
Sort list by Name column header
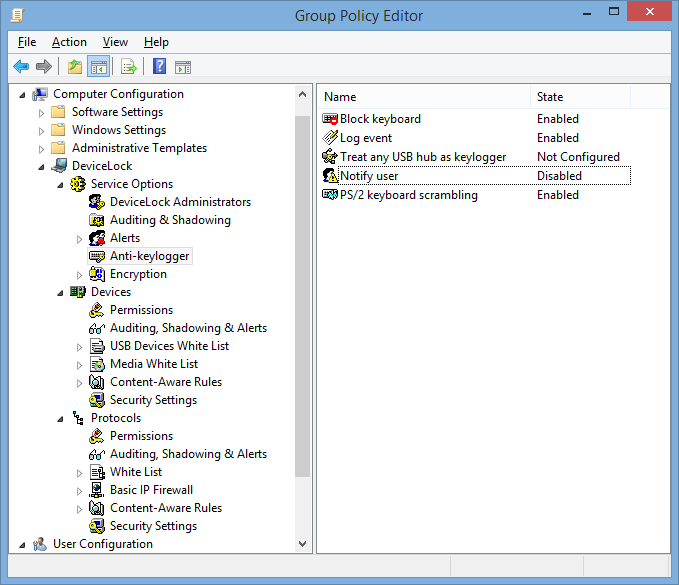pyautogui.click(x=424, y=97)
